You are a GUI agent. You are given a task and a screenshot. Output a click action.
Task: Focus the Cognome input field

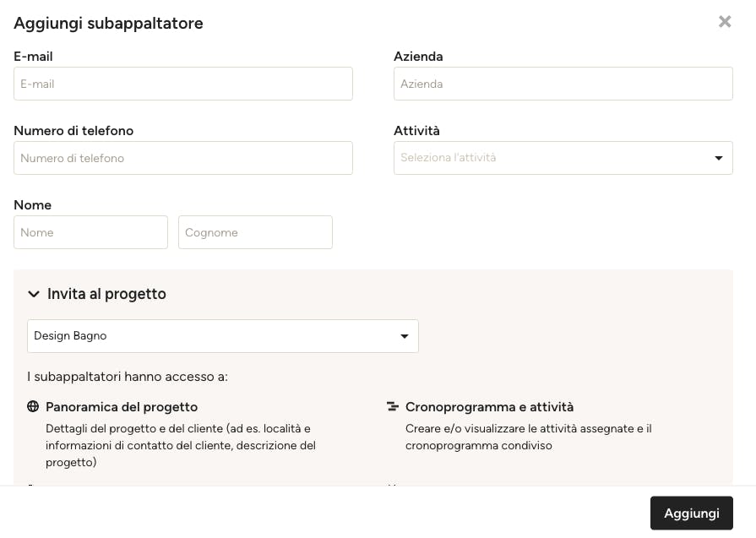256,232
